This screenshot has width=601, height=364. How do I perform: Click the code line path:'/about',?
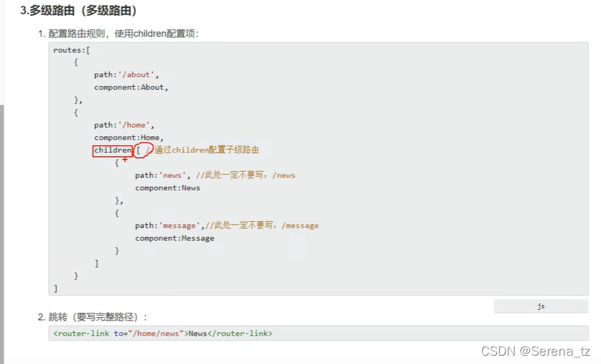click(127, 74)
